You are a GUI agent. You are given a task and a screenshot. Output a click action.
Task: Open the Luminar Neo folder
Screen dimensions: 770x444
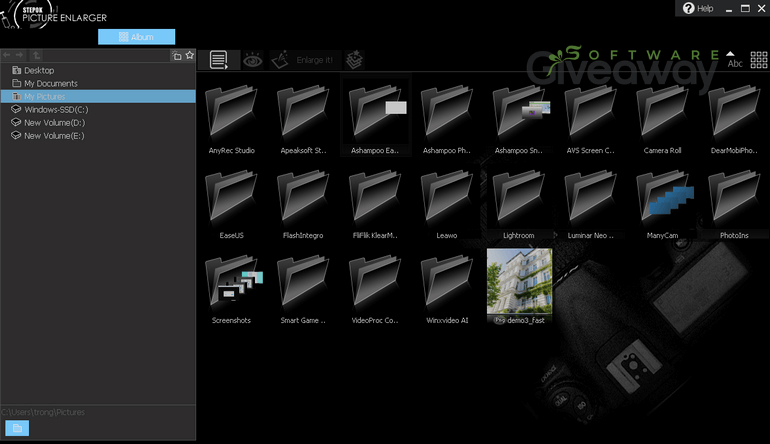pos(590,204)
